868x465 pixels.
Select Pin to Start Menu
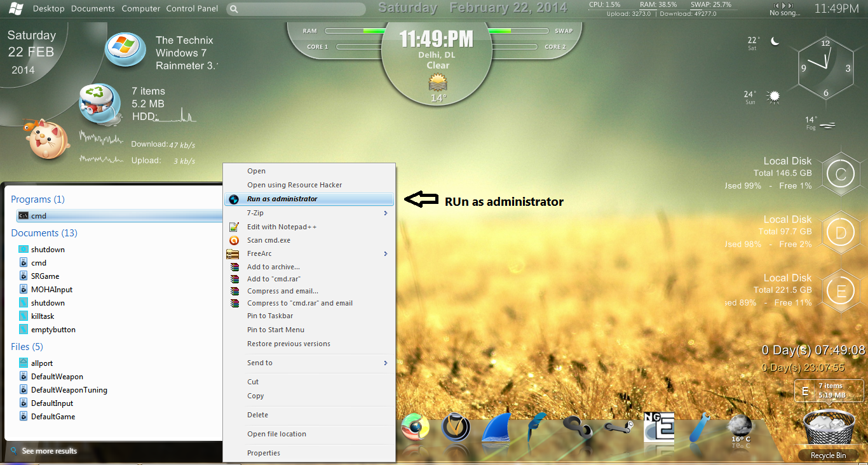coord(309,330)
